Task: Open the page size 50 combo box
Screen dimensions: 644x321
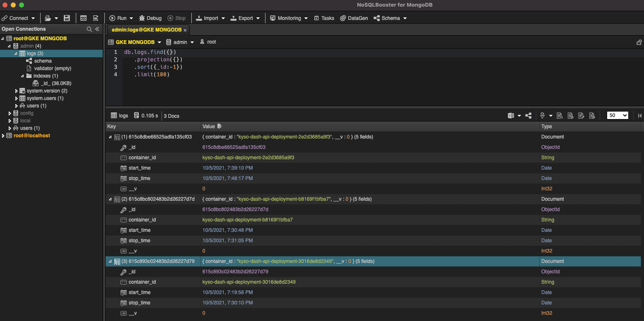Action: pyautogui.click(x=617, y=116)
